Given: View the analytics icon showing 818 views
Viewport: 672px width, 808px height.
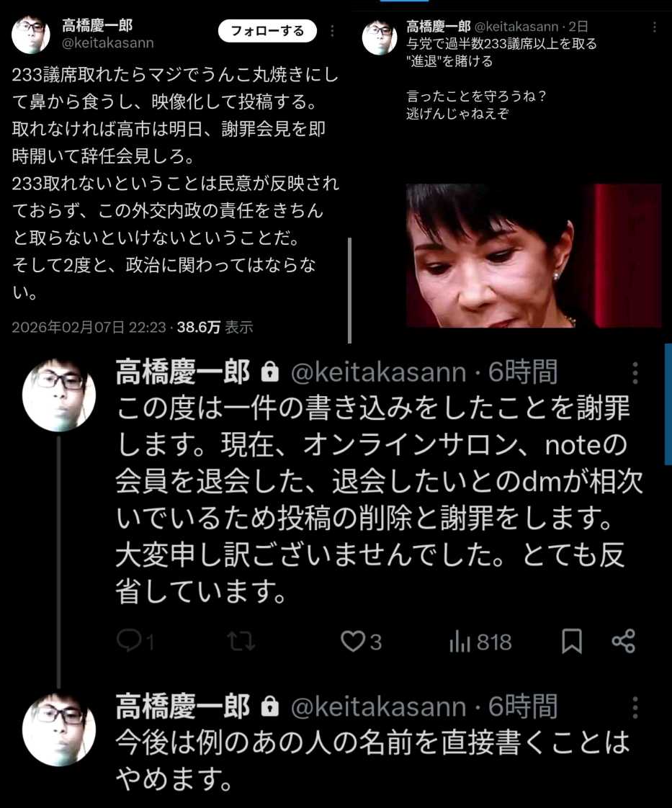Looking at the screenshot, I should point(480,642).
